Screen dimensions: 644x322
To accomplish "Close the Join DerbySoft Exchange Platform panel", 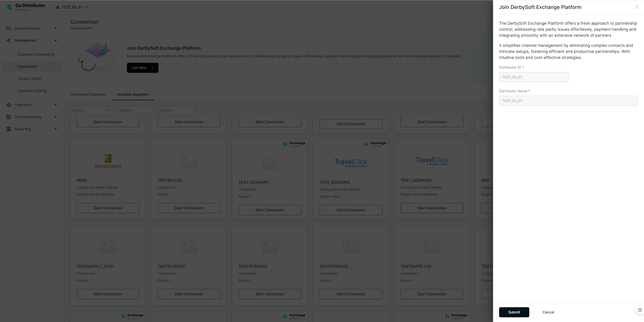I will pyautogui.click(x=637, y=7).
